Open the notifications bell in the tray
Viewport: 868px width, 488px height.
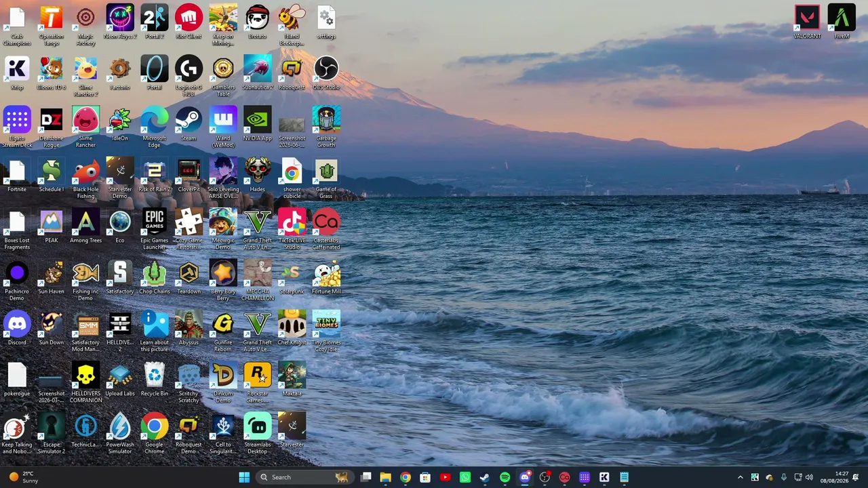pos(856,477)
